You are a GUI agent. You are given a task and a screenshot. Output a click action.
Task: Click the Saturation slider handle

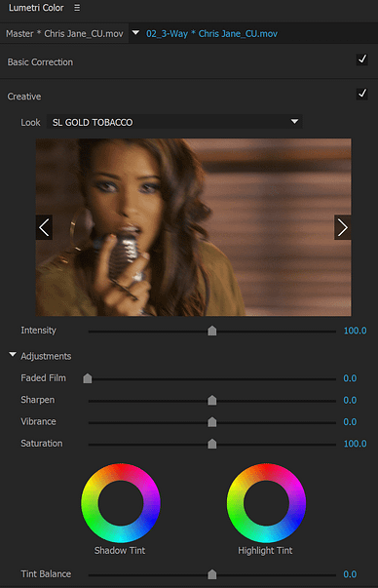(x=212, y=444)
